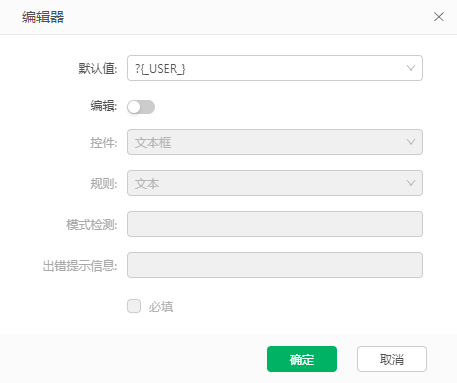Viewport: 457px width, 383px height.
Task: Click the 取消 button
Action: pyautogui.click(x=392, y=359)
